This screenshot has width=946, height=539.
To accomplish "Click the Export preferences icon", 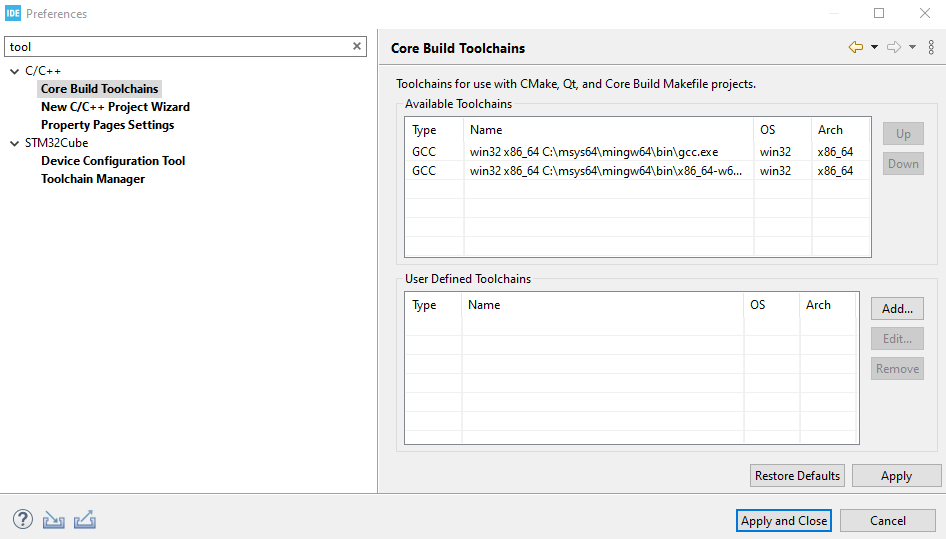I will pos(85,520).
